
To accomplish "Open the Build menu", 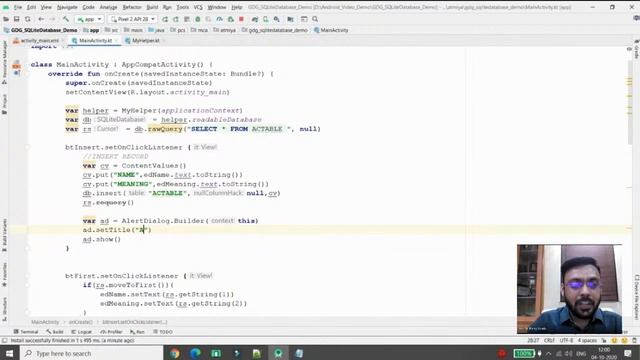I will click(x=152, y=7).
